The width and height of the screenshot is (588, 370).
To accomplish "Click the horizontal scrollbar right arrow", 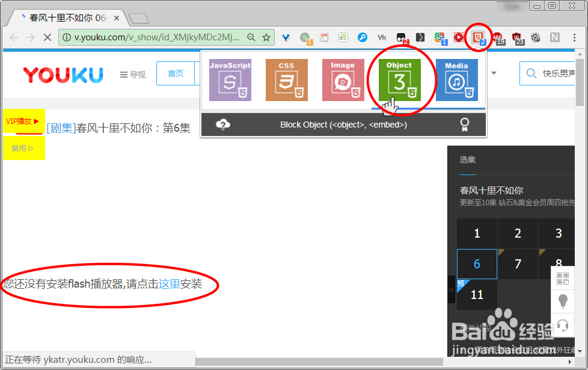I will [x=569, y=362].
